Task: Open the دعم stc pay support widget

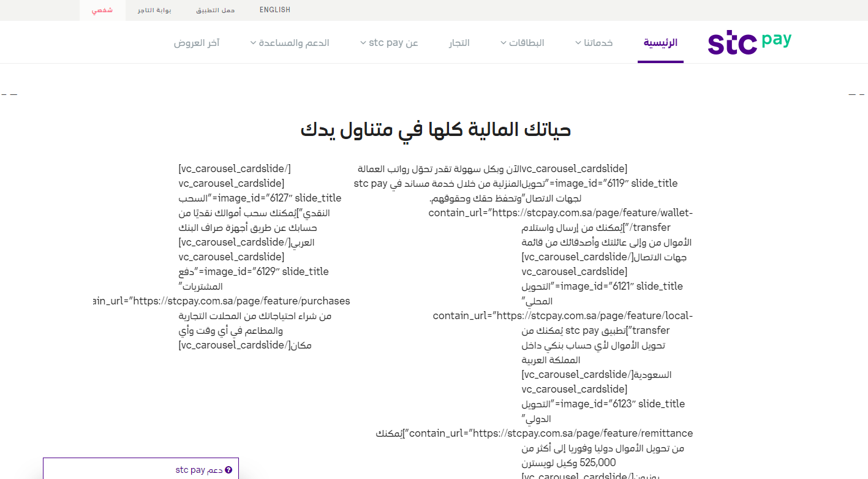Action: click(140, 469)
